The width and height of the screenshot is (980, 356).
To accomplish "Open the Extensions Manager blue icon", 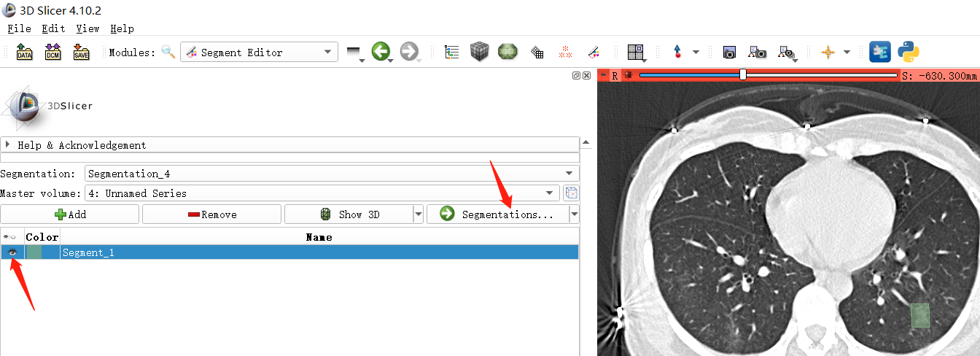I will coord(880,52).
